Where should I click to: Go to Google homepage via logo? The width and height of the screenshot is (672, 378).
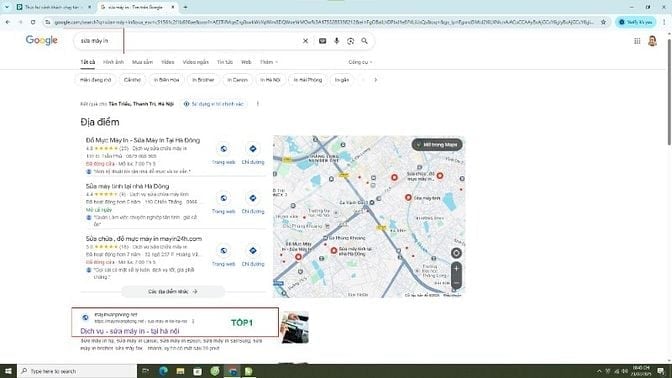(42, 40)
